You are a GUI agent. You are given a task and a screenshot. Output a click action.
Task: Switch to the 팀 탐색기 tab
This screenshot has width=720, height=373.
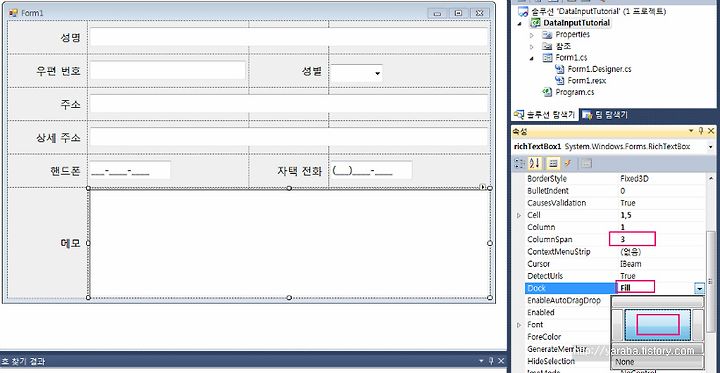click(x=605, y=115)
